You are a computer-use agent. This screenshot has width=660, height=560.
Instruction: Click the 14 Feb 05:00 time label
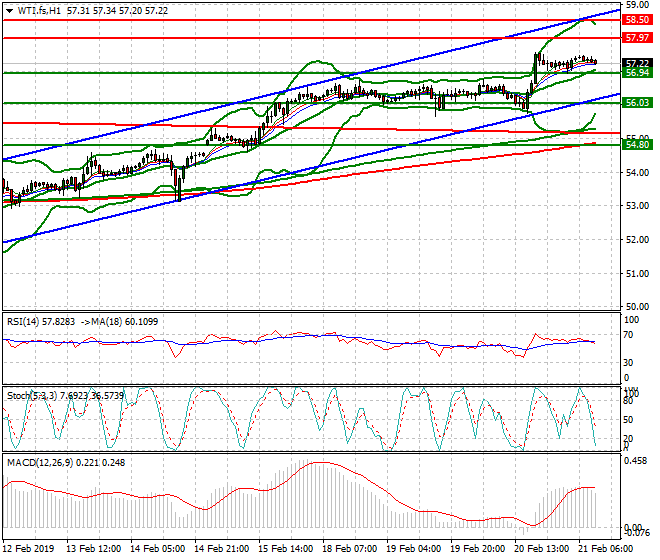[x=157, y=549]
